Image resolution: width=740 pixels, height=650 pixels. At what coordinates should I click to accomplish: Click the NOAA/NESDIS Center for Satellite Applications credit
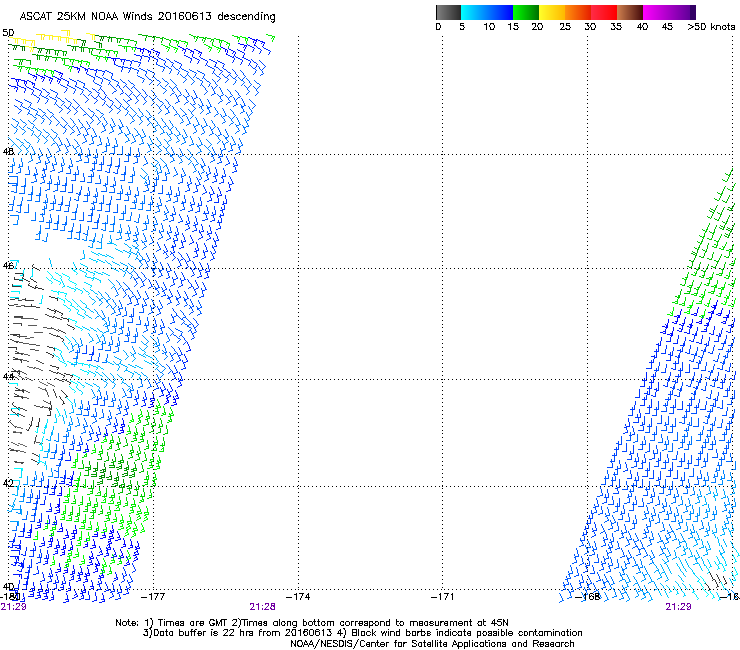tap(432, 644)
